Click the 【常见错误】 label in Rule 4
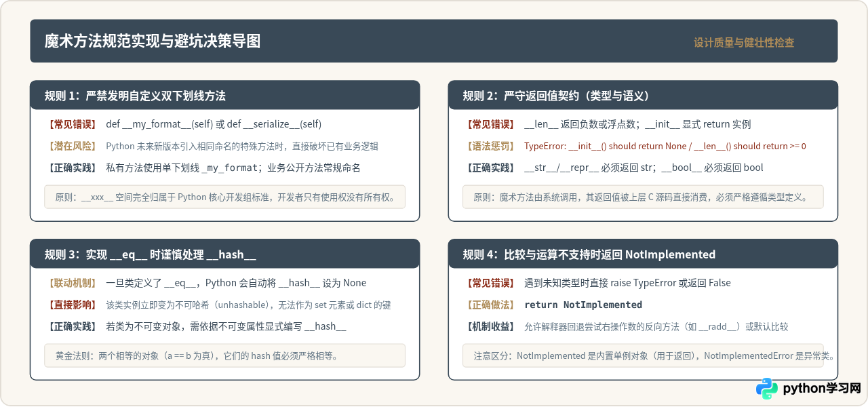Image resolution: width=868 pixels, height=407 pixels. click(x=490, y=283)
